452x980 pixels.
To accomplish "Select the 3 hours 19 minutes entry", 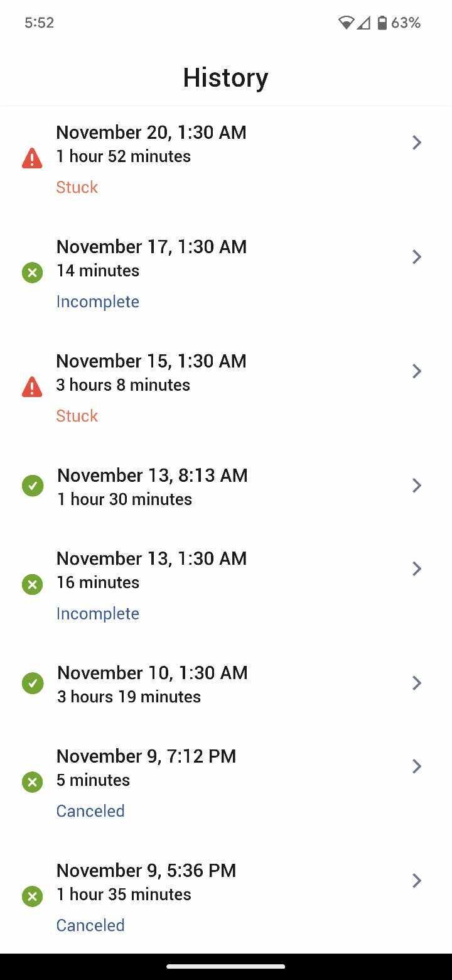I will (x=129, y=697).
